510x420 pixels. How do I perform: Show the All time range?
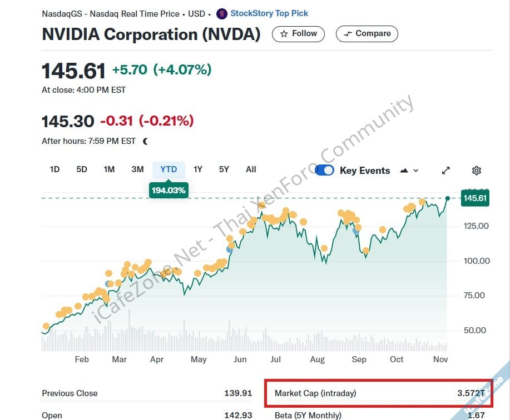251,169
